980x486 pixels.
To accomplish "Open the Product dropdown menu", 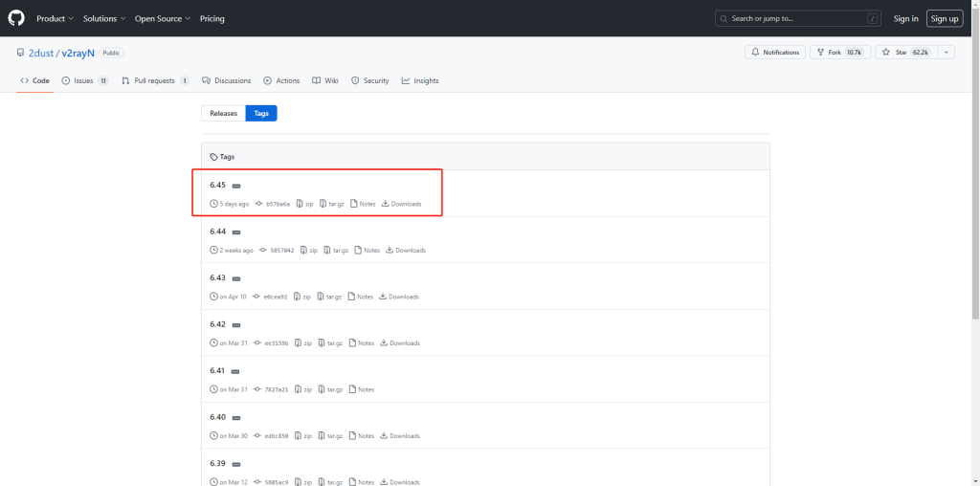I will [55, 19].
